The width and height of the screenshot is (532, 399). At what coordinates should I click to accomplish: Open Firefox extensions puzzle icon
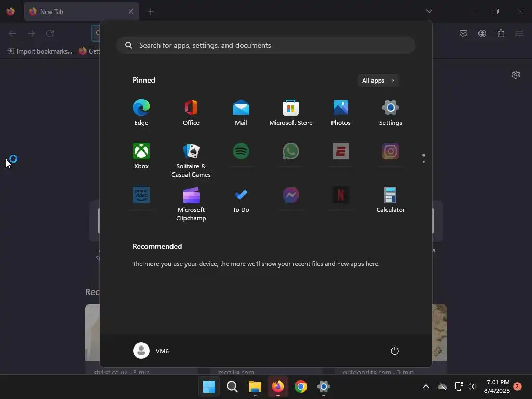[x=501, y=33]
